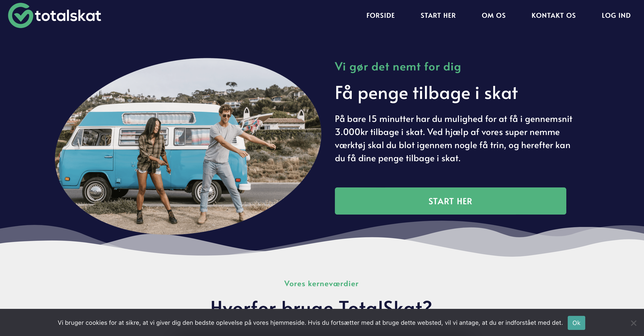644x336 pixels.
Task: Click the oval camper van photo
Action: [x=188, y=146]
